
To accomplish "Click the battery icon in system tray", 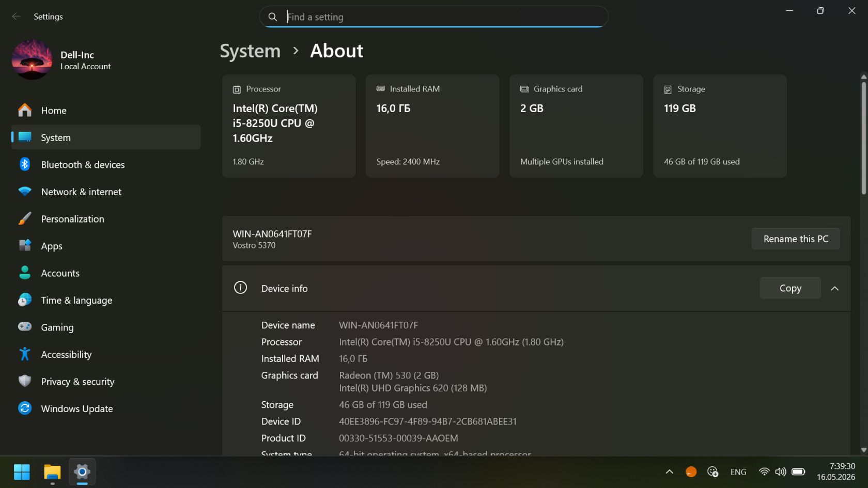I will [798, 471].
